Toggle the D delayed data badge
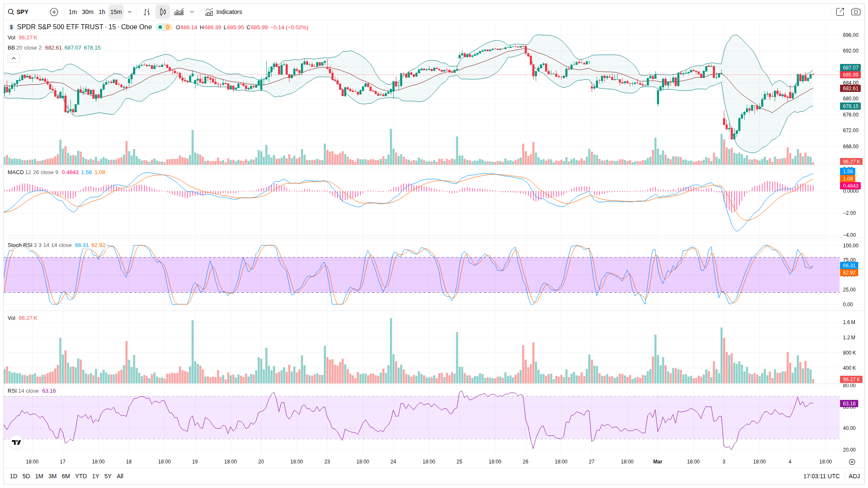This screenshot has height=488, width=868. (168, 27)
